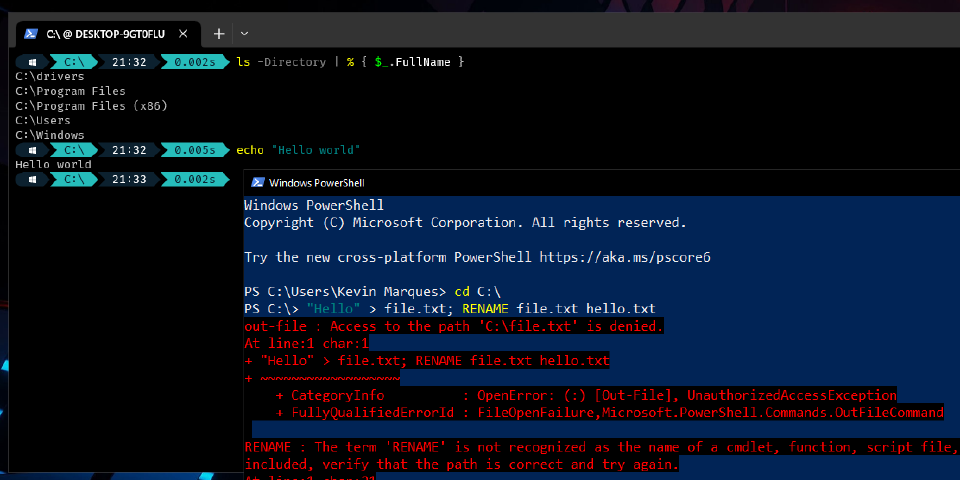Click the 0.002s duration on the 21:33 prompt
960x480 pixels.
[x=195, y=179]
